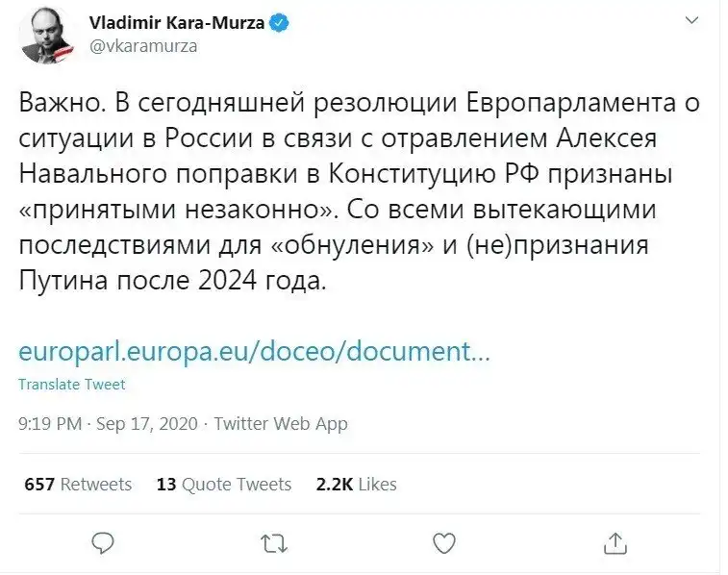View the 657 Retweets list
This screenshot has width=728, height=575.
(78, 485)
